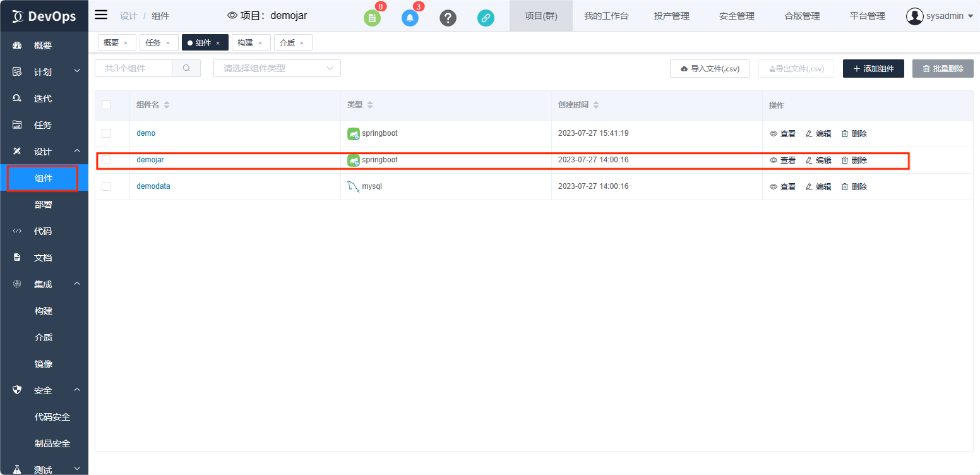Open the demojar component name link
The height and width of the screenshot is (475, 980).
pyautogui.click(x=150, y=160)
